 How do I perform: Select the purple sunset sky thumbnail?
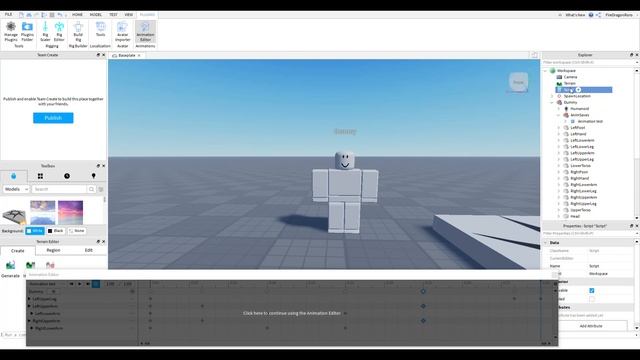click(70, 212)
